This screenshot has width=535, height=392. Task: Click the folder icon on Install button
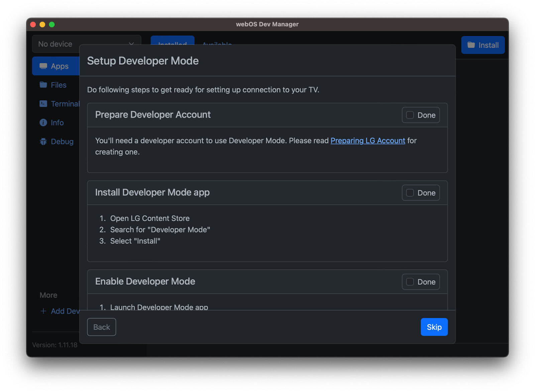(x=471, y=45)
